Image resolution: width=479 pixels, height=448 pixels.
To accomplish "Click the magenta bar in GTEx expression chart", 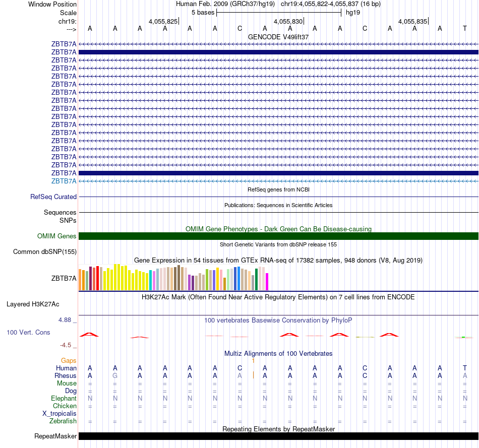I will pyautogui.click(x=267, y=282).
